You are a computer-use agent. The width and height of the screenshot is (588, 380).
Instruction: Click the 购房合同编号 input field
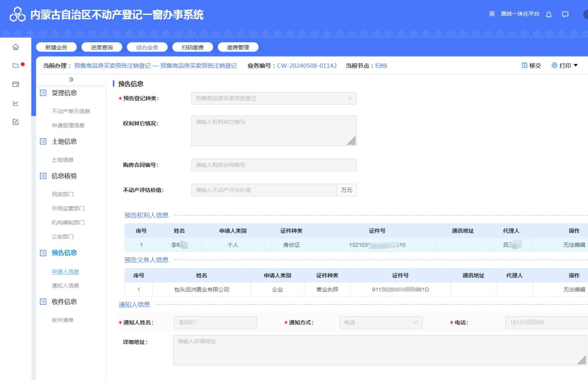[274, 165]
